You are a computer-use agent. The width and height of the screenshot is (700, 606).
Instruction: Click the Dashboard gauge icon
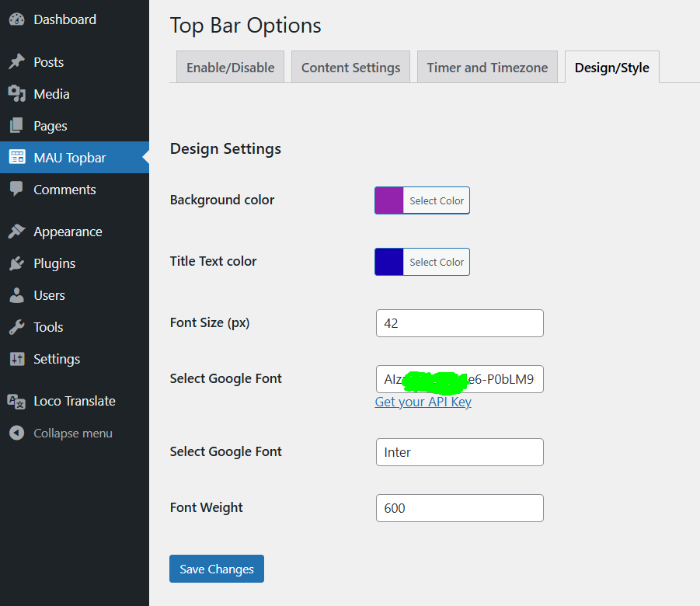click(x=17, y=19)
